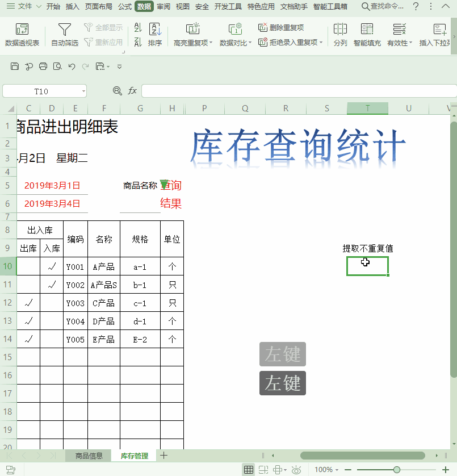Click the 2019年3月1日 date cell

[52, 186]
